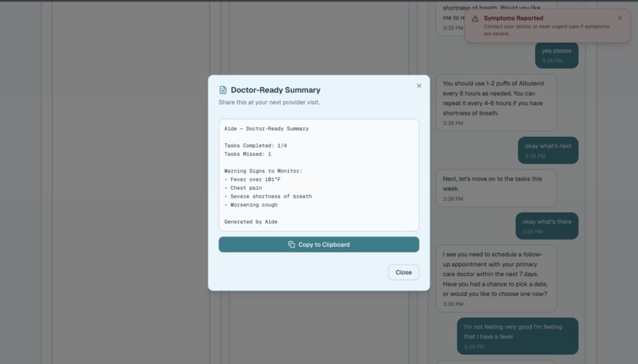Click the text 'Share this at your next provider visit.'
The height and width of the screenshot is (364, 638).
click(x=269, y=103)
